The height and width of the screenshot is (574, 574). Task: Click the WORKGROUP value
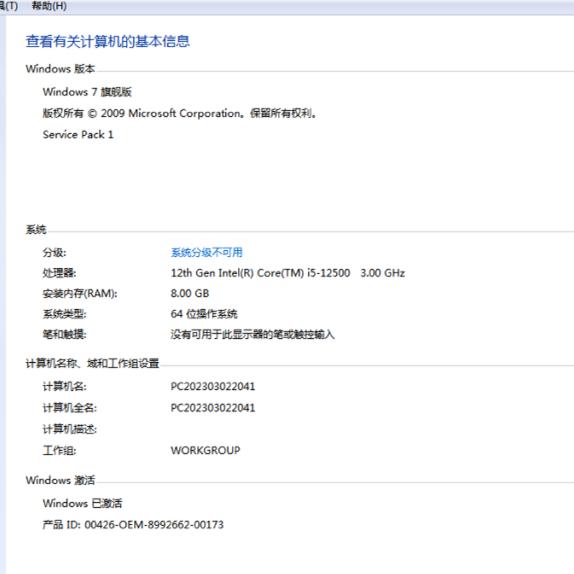point(205,450)
